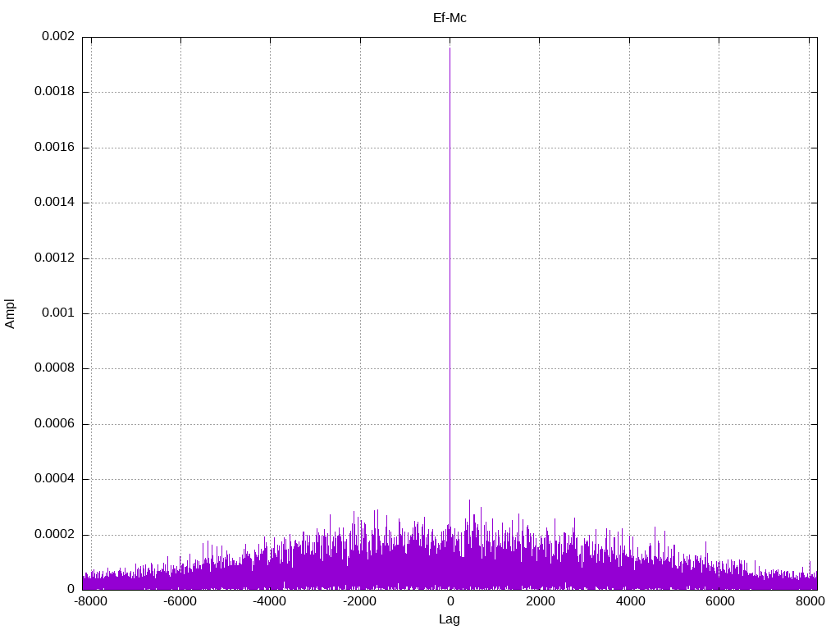This screenshot has width=840, height=630.
Task: Click the 6000 x-axis tick label
Action: tap(719, 602)
